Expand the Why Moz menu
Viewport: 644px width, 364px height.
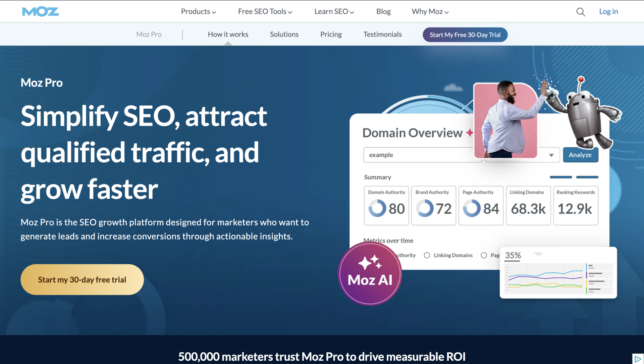click(x=430, y=12)
